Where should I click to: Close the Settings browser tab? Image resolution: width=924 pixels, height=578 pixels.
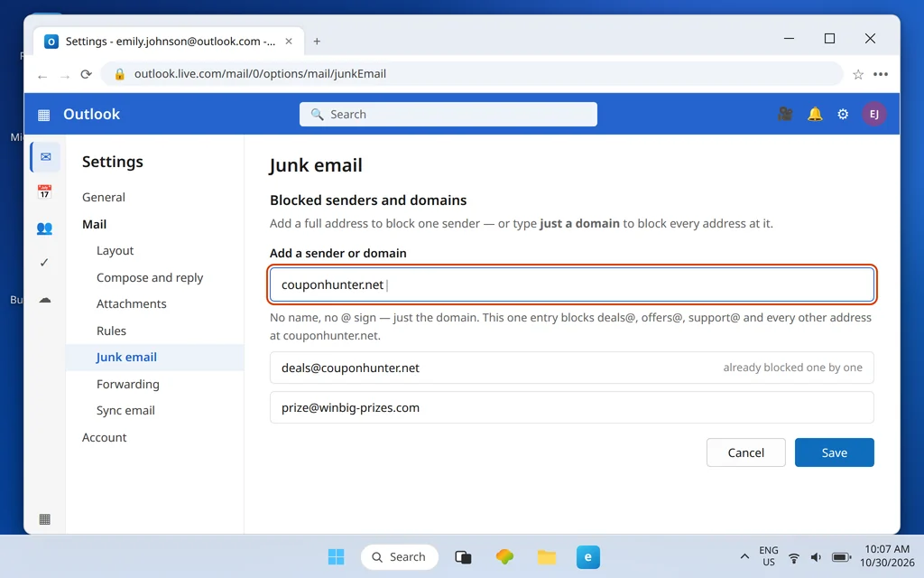[289, 42]
